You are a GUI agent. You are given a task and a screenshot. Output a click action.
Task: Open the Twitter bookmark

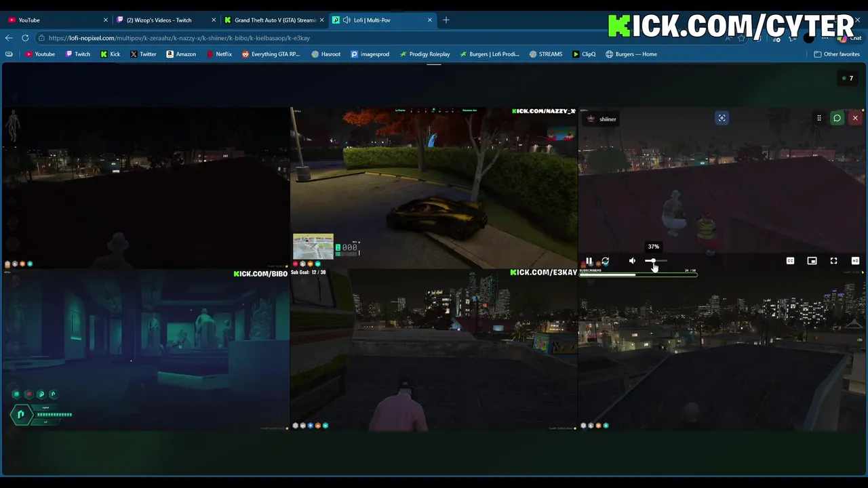[143, 54]
